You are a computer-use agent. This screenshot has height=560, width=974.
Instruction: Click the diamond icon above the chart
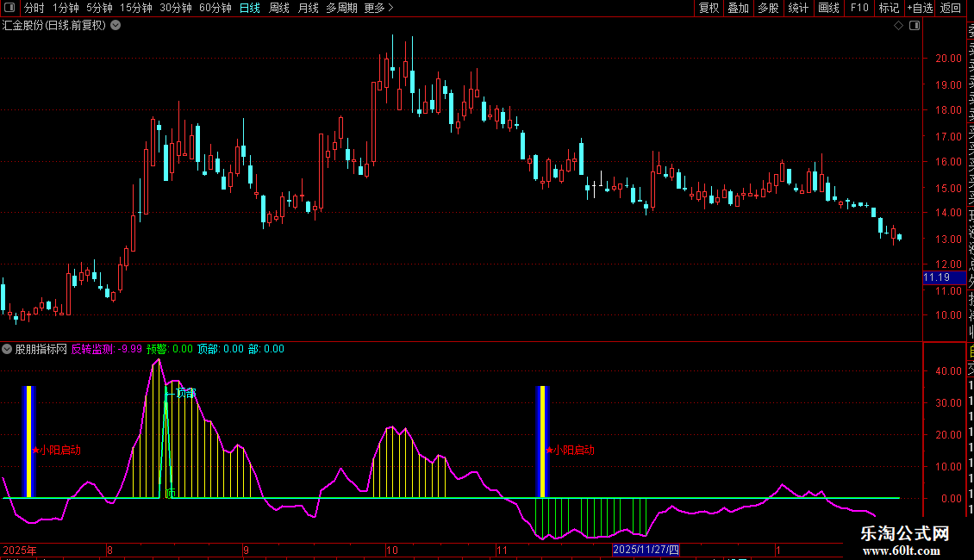(x=898, y=26)
